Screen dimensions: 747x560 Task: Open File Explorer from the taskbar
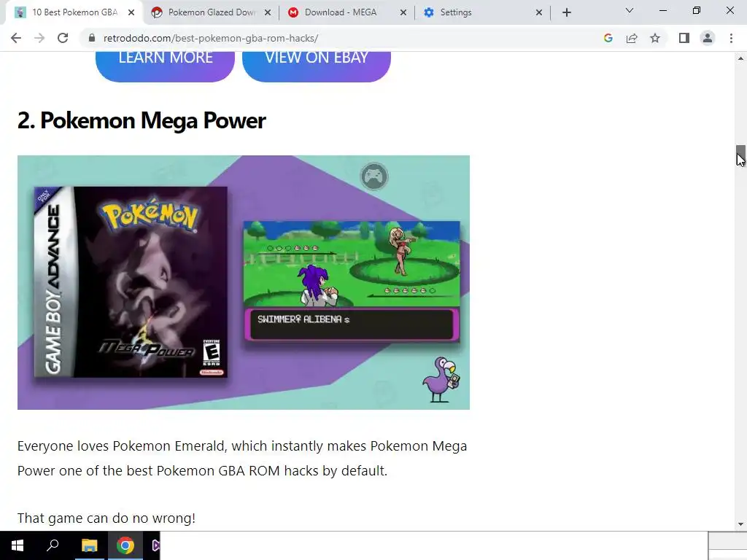[x=89, y=545]
